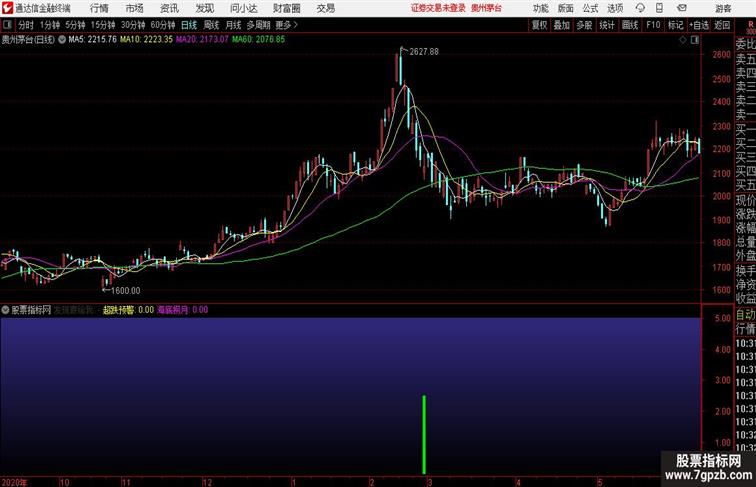Select the 周线 weekly chart tab

tap(211, 25)
